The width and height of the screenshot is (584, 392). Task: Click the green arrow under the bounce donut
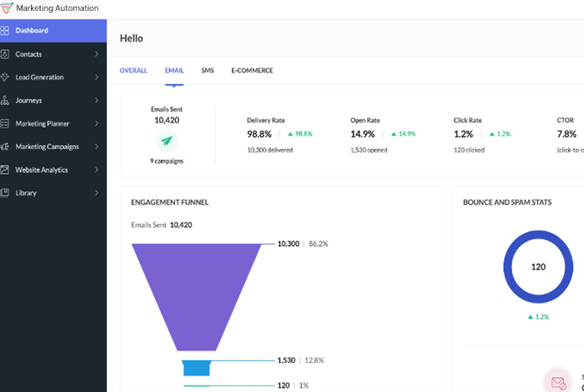[530, 317]
